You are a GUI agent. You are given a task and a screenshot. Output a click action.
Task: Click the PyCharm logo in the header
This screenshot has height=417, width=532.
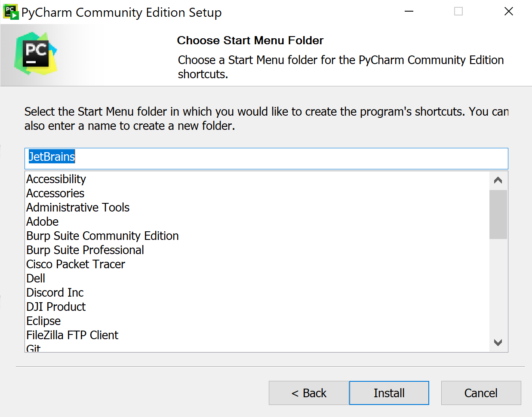point(36,54)
